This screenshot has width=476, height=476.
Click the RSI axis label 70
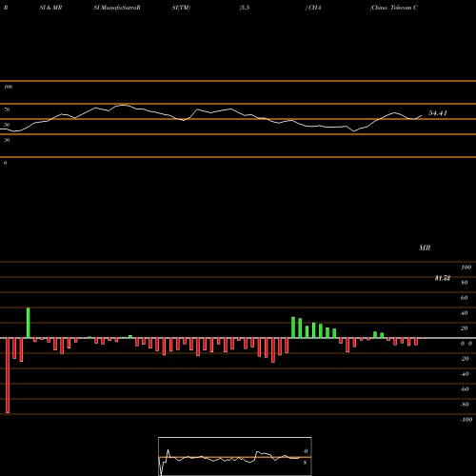tap(7, 109)
